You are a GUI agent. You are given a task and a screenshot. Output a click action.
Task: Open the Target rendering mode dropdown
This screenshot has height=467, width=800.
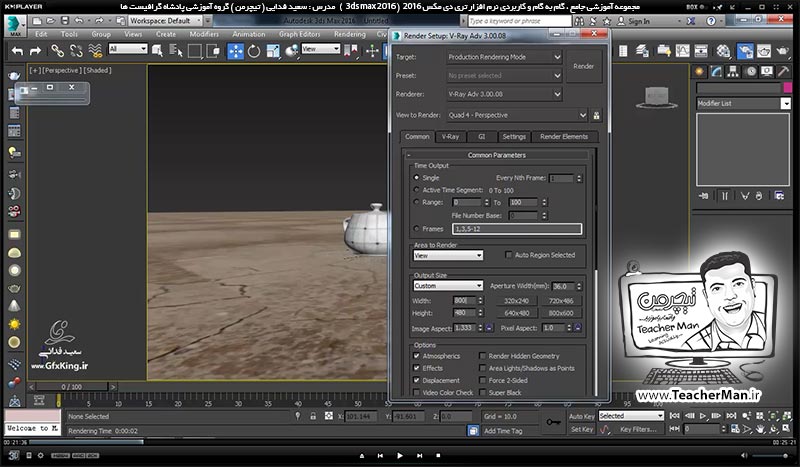point(504,57)
